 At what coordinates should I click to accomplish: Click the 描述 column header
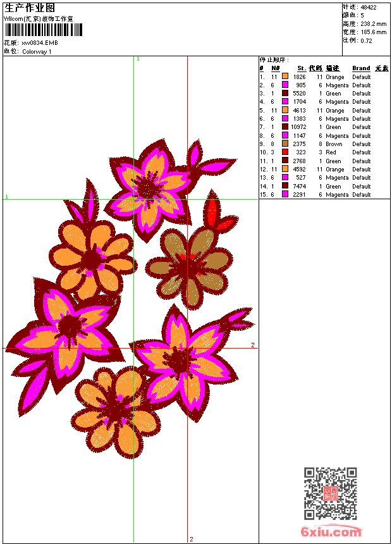pos(333,68)
